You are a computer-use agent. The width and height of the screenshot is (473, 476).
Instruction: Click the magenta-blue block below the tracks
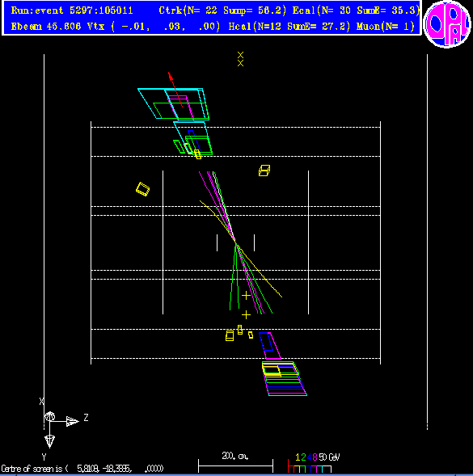click(270, 346)
